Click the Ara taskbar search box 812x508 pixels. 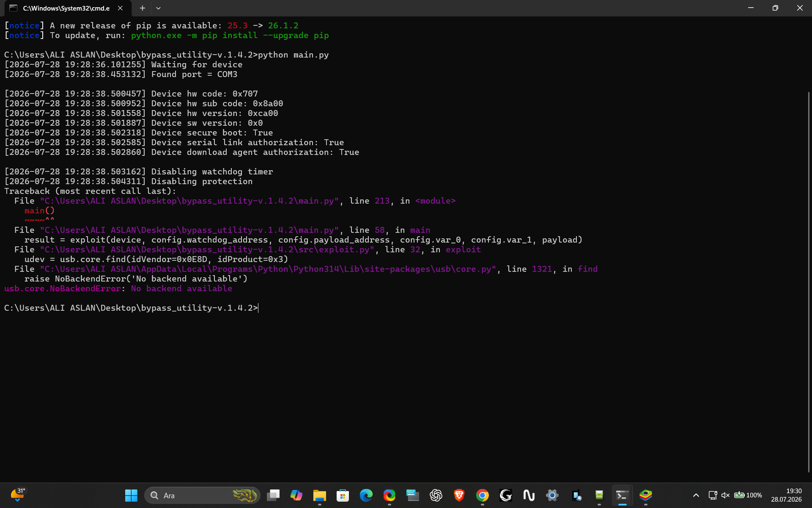click(x=202, y=495)
